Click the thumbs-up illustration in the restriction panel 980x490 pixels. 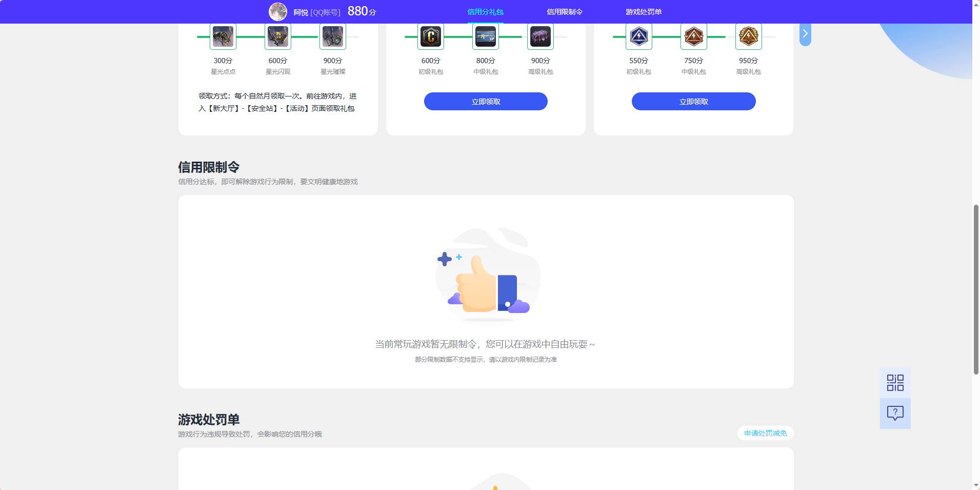click(487, 276)
